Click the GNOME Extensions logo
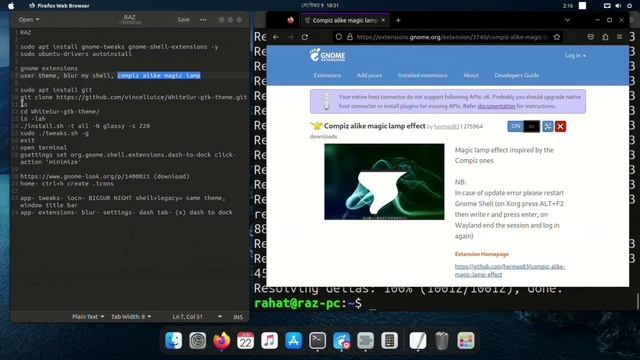 point(327,55)
